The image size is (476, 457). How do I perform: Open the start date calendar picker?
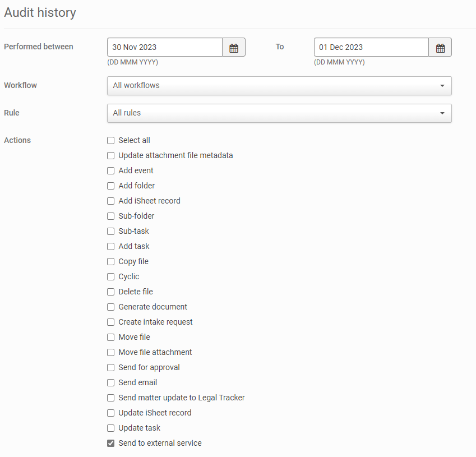234,48
